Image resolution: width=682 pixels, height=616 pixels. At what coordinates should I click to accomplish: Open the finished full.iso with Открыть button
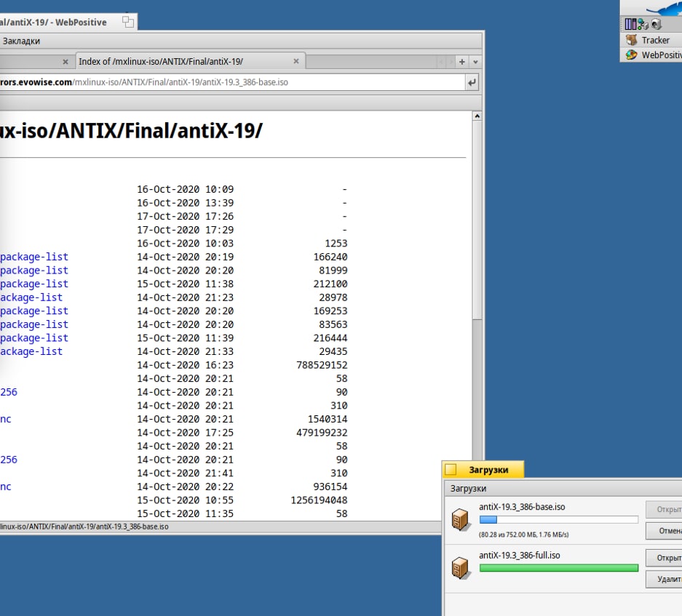(x=664, y=558)
